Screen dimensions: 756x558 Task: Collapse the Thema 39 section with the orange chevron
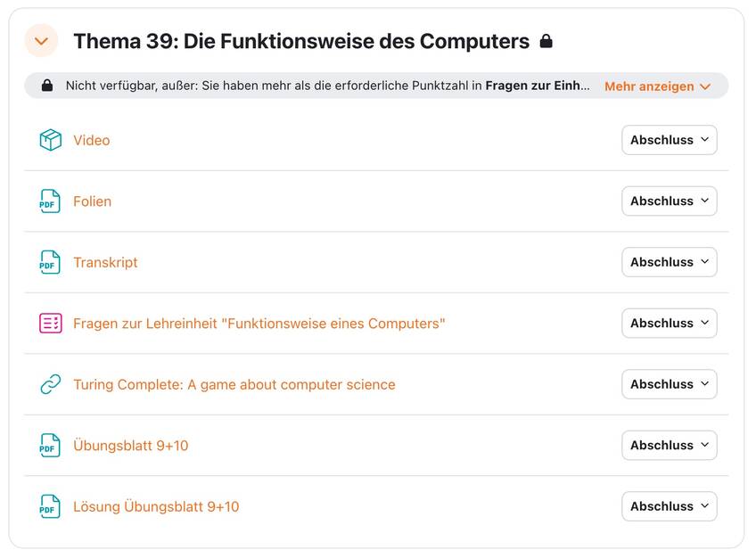[x=42, y=41]
